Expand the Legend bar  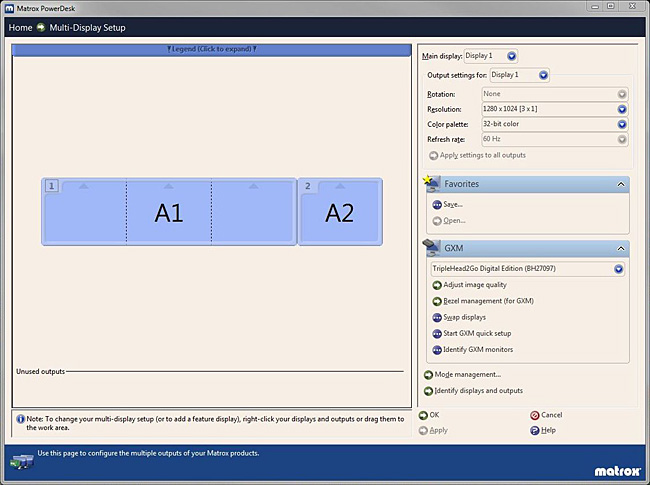[211, 49]
